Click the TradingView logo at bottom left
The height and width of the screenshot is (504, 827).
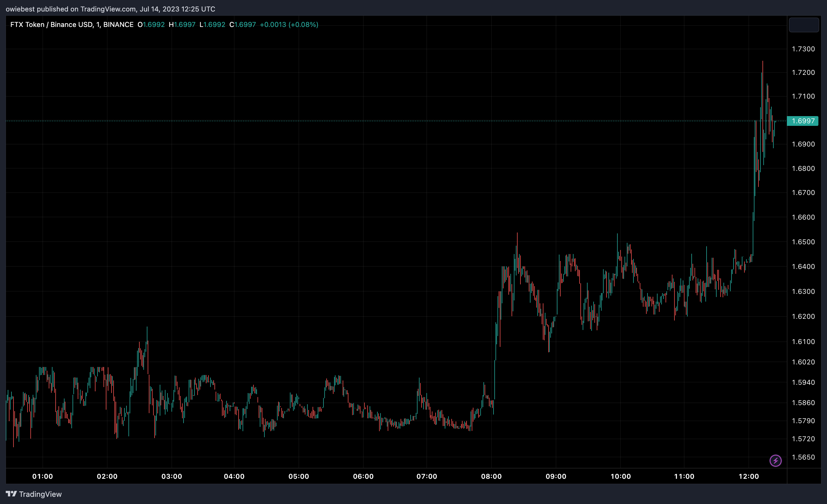tap(34, 494)
